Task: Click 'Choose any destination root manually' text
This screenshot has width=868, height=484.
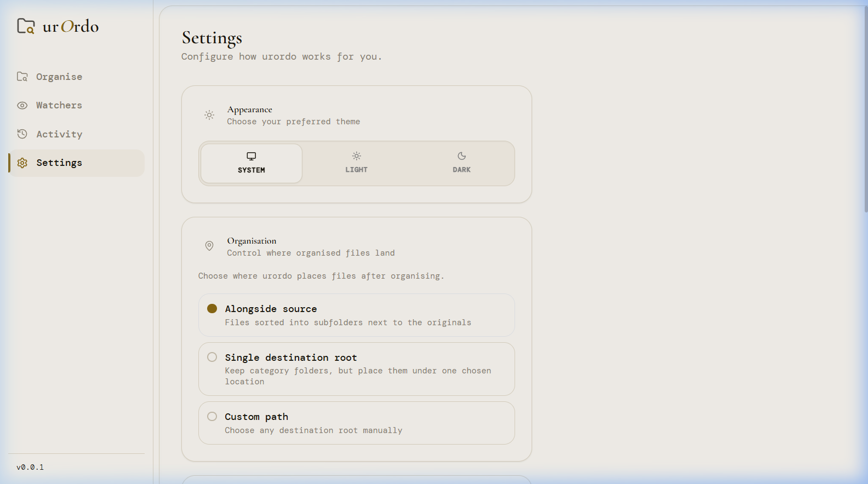Action: 313,430
